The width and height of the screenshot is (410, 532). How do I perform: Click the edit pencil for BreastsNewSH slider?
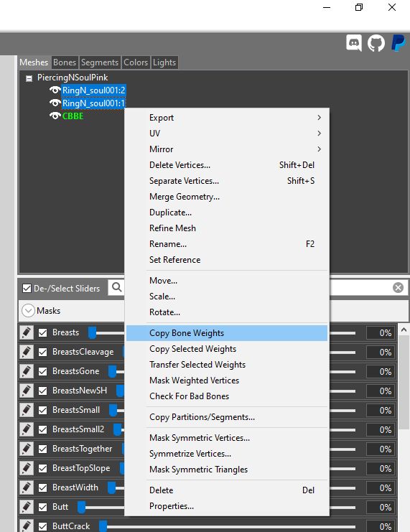pos(26,391)
